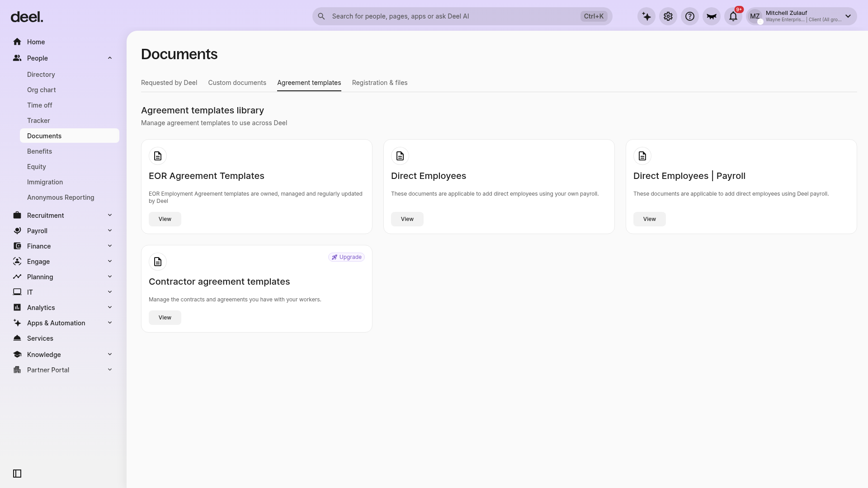Click the Home label in the sidebar
Viewport: 868px width, 488px height.
(x=36, y=42)
